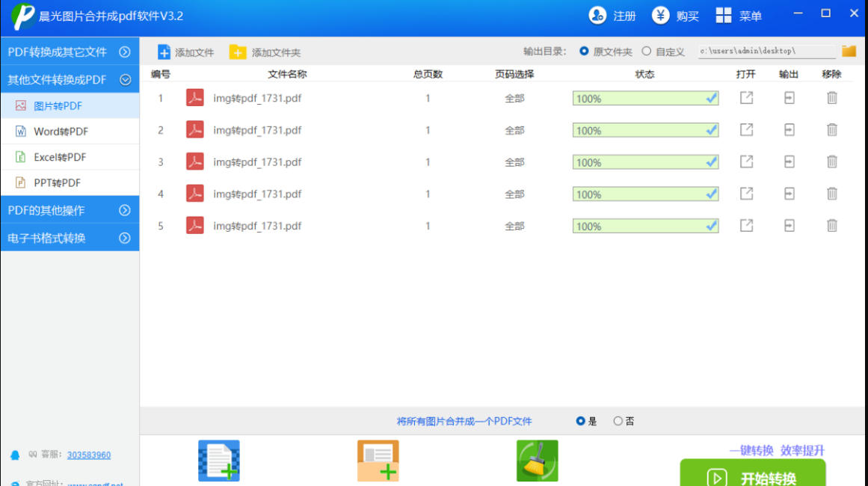Choose 否 for merging images into one PDF
The image size is (868, 486).
point(618,421)
